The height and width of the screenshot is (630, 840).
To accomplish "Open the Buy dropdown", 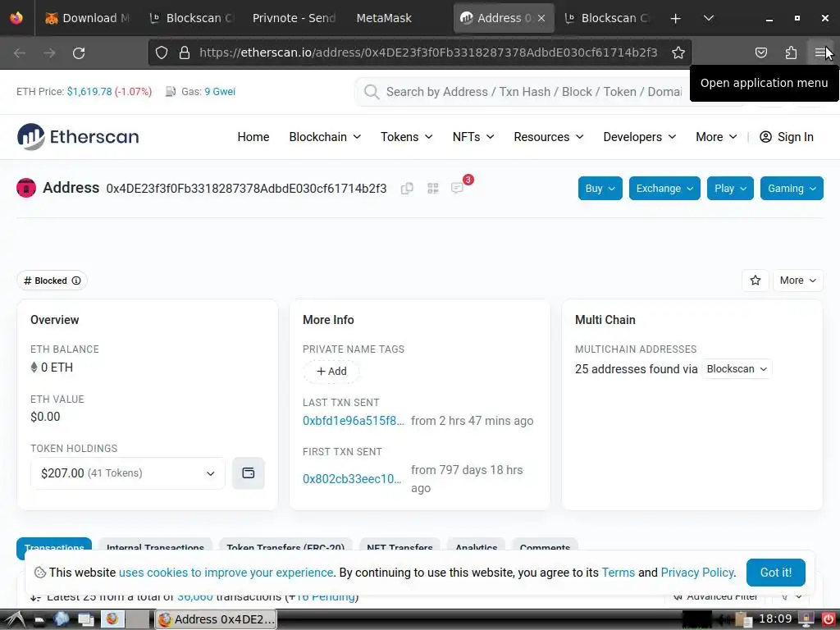I will (600, 189).
